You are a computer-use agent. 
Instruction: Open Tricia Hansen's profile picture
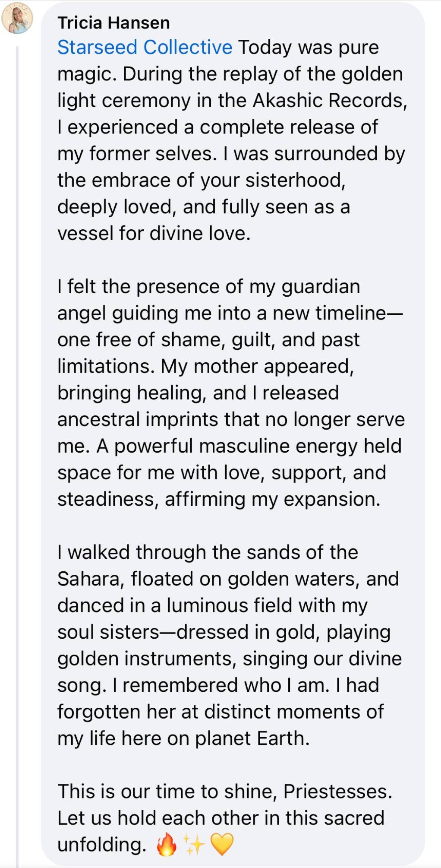pos(17,18)
